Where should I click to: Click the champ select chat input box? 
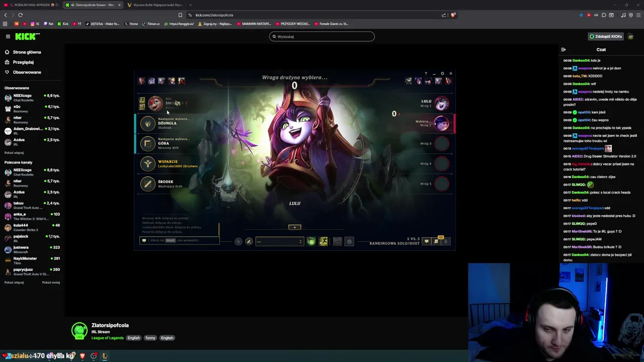tap(179, 240)
